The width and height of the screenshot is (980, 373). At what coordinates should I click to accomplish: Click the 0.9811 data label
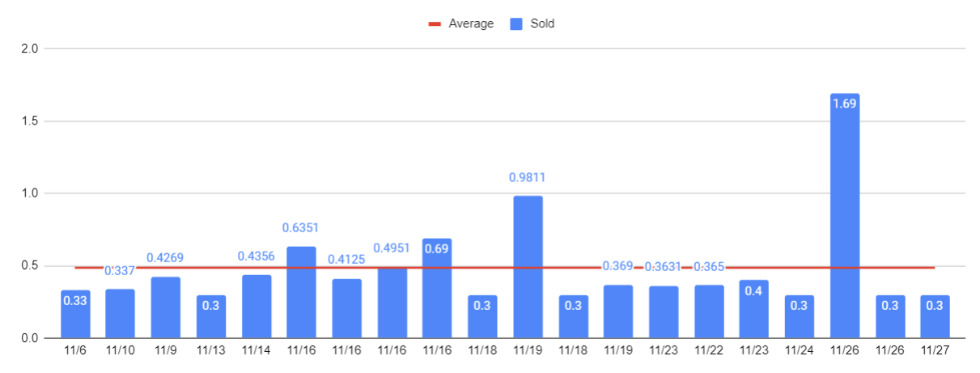(x=528, y=177)
